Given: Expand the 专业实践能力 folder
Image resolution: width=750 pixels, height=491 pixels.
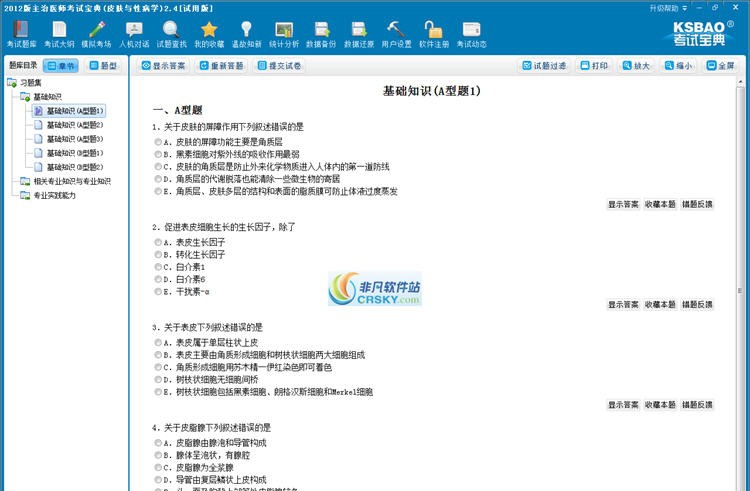Looking at the screenshot, I should pyautogui.click(x=48, y=195).
